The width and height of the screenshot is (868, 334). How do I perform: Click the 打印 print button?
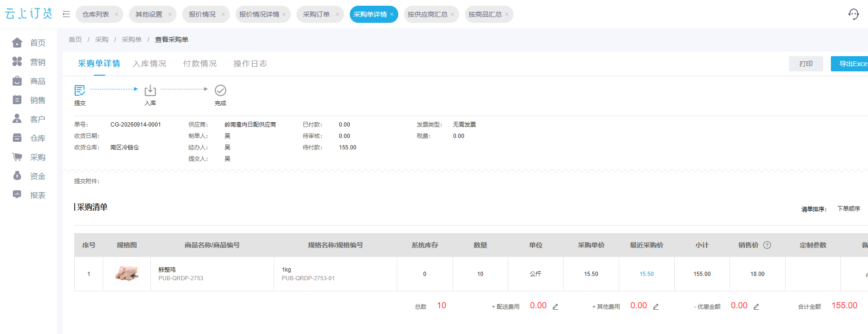[x=806, y=64]
